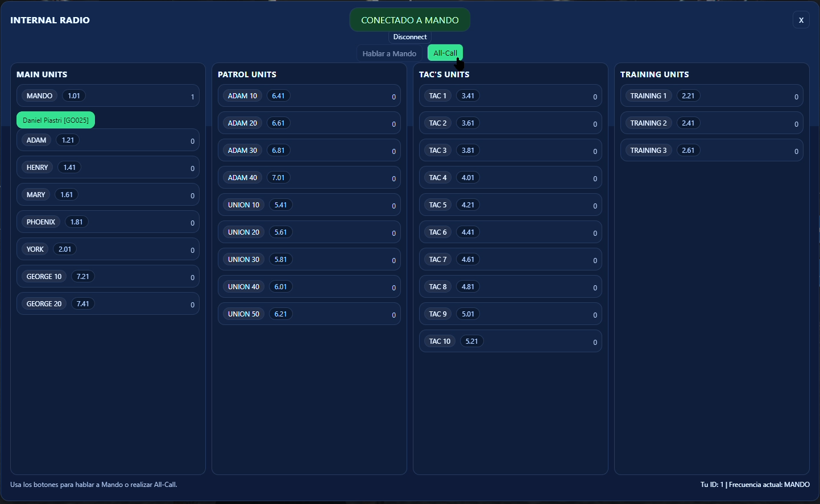The image size is (820, 504).
Task: Join GEORGE 10 frequency 7.21
Action: [x=108, y=277]
